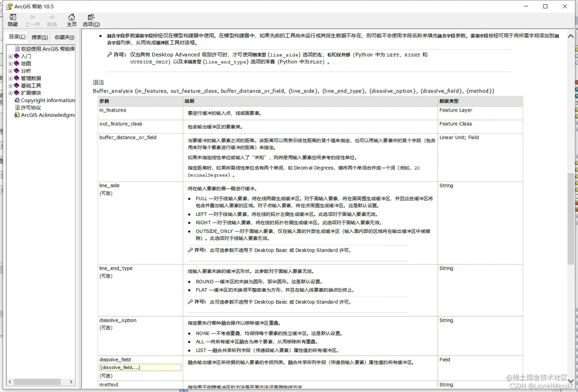The image size is (578, 392).
Task: Click the book icon beside 管理数据
Action: (x=17, y=78)
